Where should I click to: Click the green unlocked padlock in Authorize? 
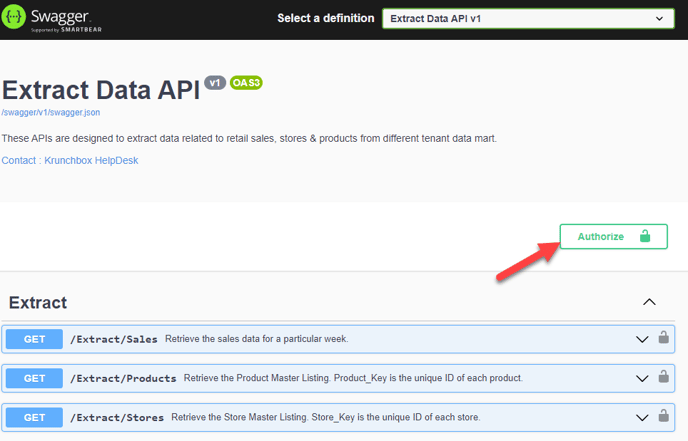click(x=645, y=236)
